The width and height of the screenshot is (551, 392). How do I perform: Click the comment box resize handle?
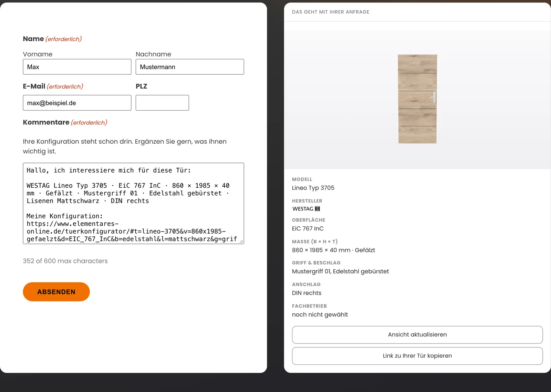[x=241, y=241]
